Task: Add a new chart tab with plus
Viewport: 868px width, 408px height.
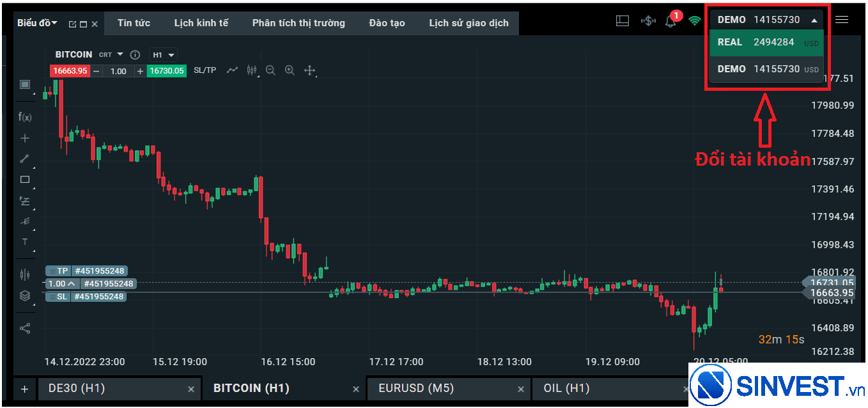Action: [25, 388]
